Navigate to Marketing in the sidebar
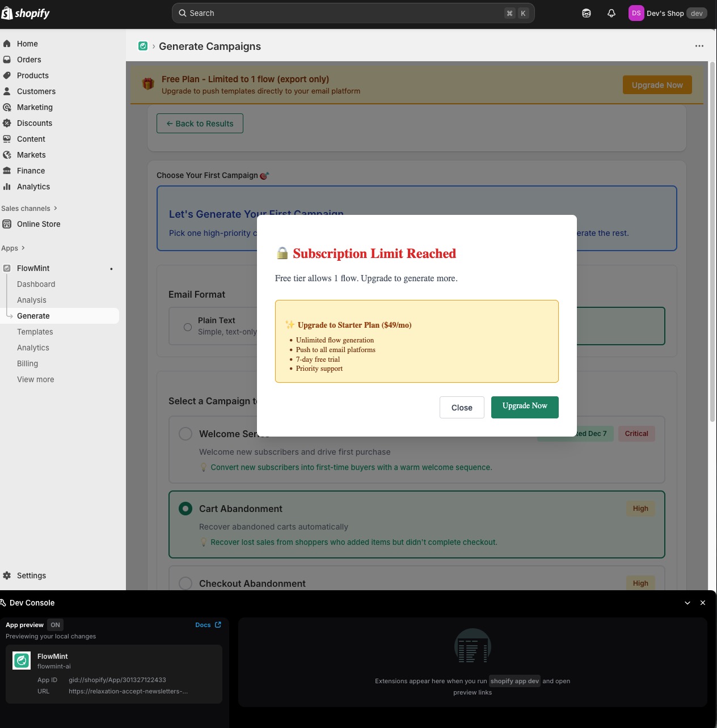 click(x=35, y=107)
